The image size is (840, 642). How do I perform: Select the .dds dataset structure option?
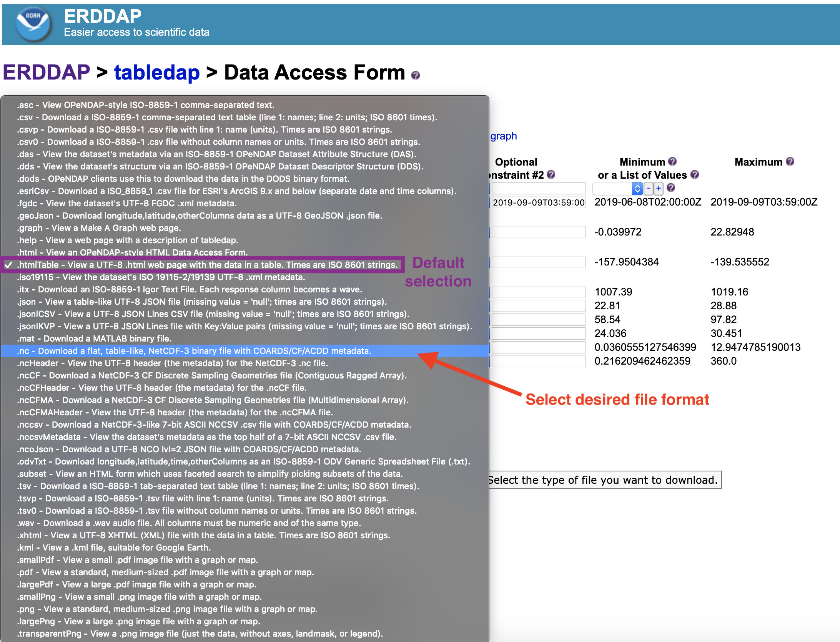245,166
